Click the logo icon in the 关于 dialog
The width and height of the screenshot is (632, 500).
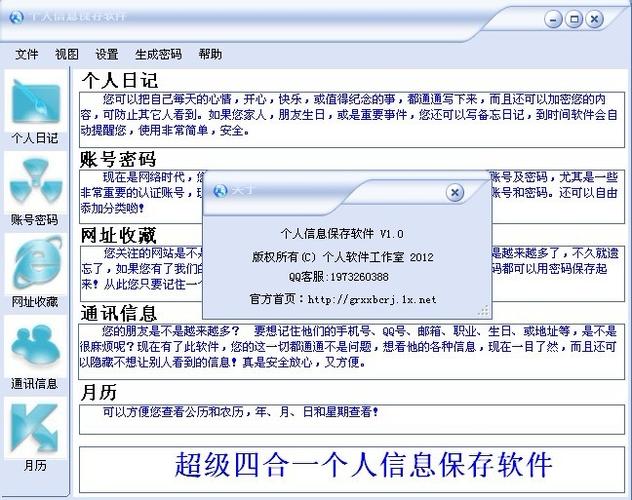[x=220, y=191]
